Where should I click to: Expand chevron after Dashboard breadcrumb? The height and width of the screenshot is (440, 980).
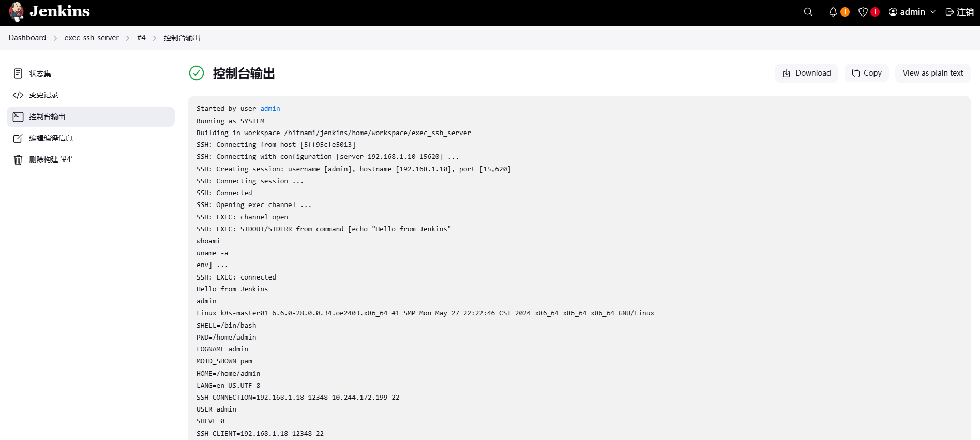55,38
